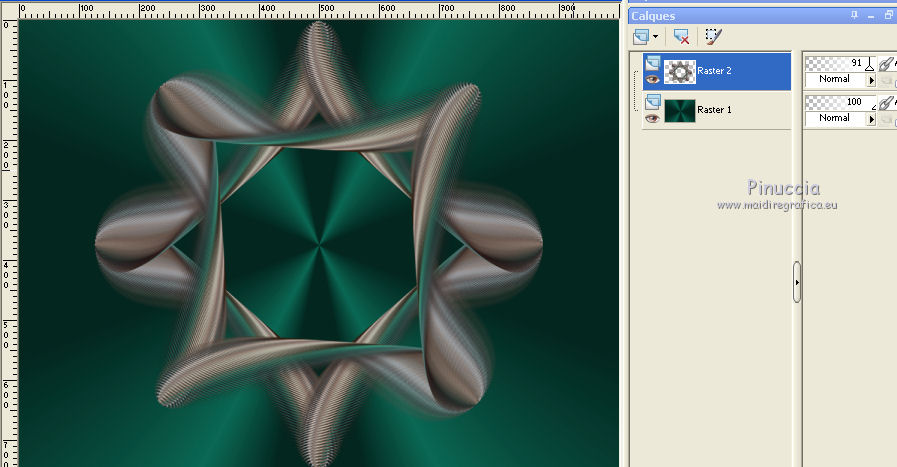Select the Raster 2 layer name
The image size is (897, 467).
714,71
